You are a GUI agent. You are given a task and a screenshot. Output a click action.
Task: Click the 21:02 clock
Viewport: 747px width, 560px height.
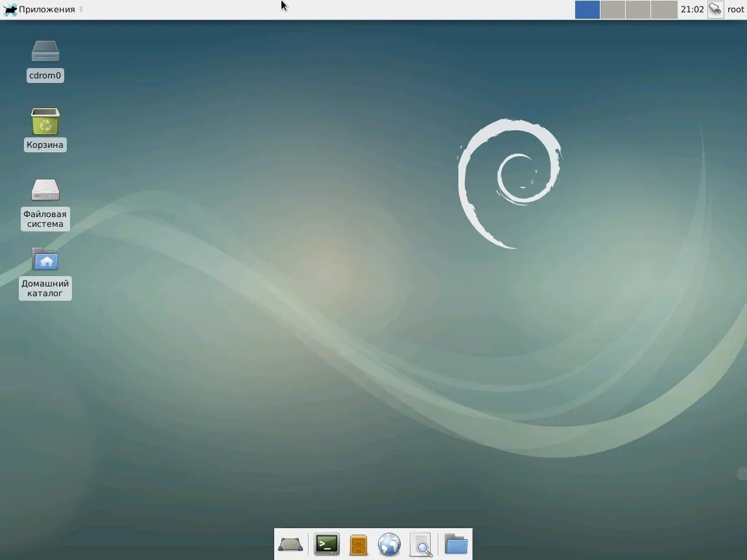click(x=693, y=10)
